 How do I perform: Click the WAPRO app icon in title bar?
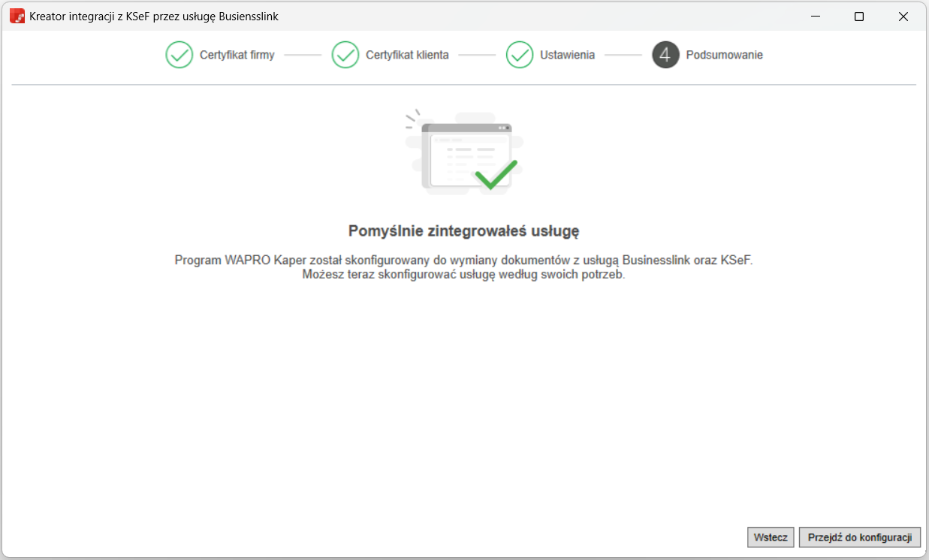click(17, 16)
